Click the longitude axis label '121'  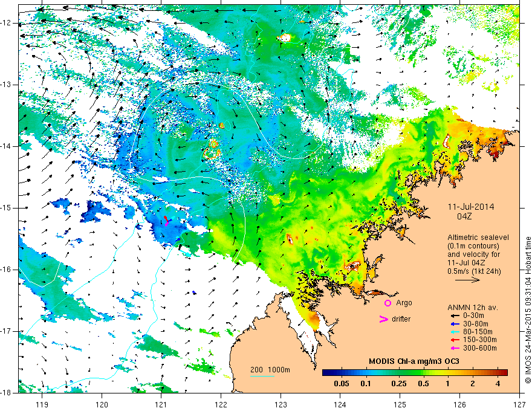click(x=161, y=404)
